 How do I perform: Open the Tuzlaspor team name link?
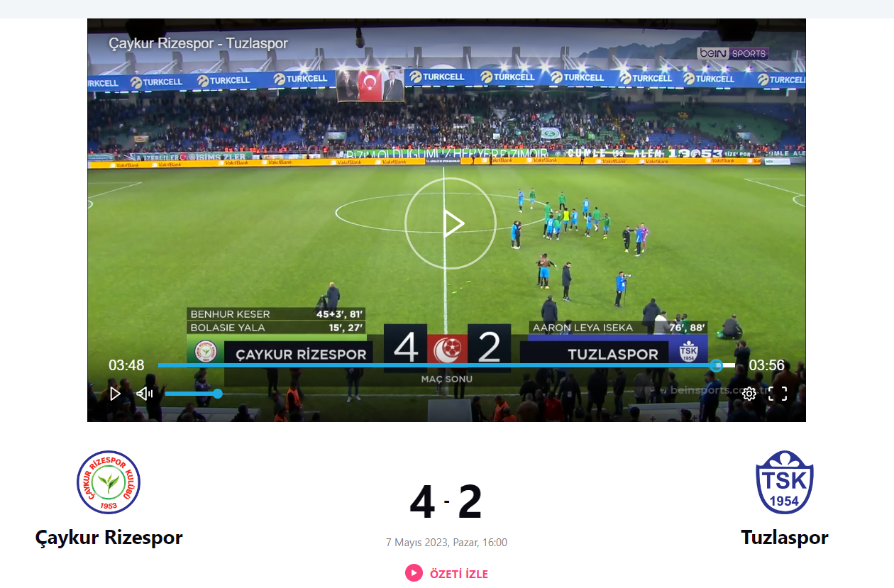[785, 538]
